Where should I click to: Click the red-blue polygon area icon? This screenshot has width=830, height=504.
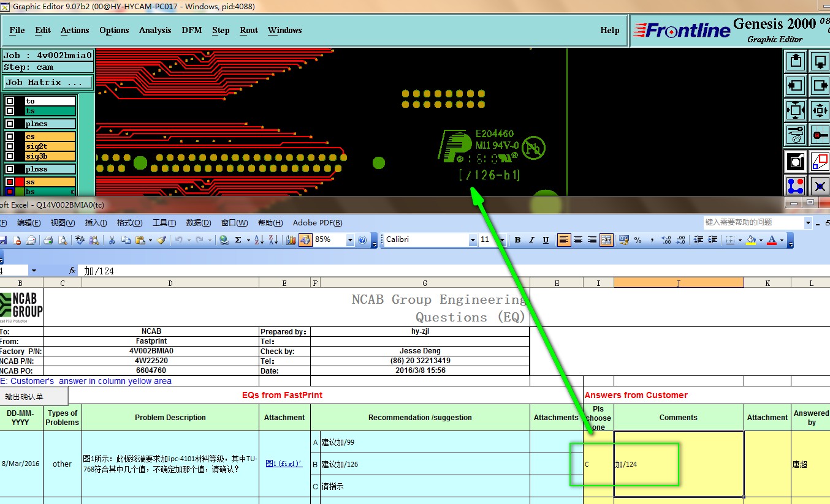pos(820,161)
